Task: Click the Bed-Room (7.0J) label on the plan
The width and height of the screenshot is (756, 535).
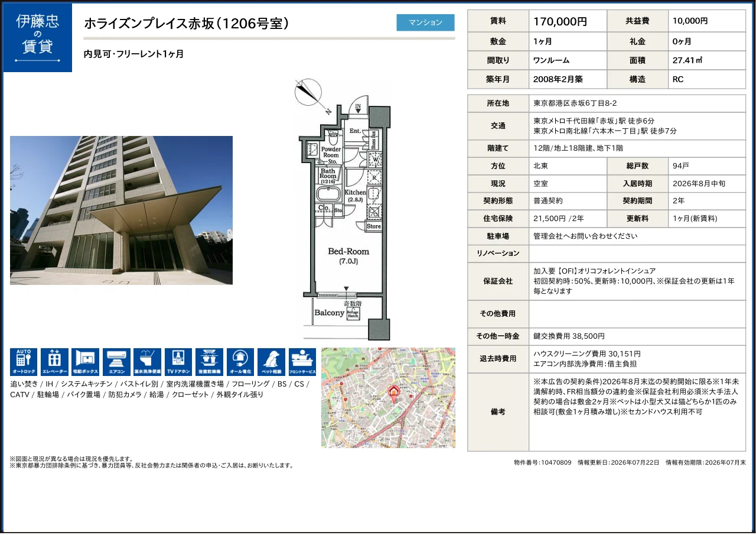Action: 348,256
